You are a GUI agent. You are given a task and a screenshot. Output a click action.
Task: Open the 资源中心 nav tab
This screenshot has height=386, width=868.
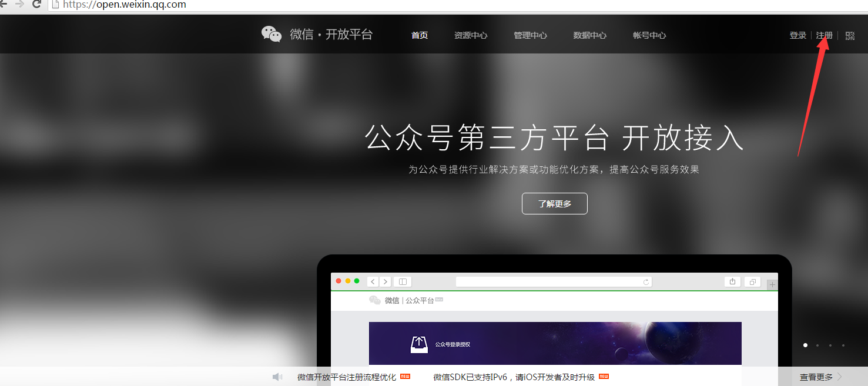click(471, 35)
